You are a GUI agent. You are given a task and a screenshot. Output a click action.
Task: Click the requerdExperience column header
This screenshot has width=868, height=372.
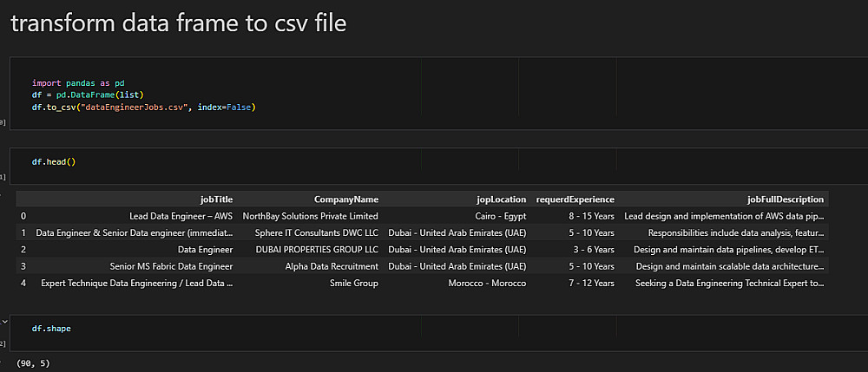point(575,199)
